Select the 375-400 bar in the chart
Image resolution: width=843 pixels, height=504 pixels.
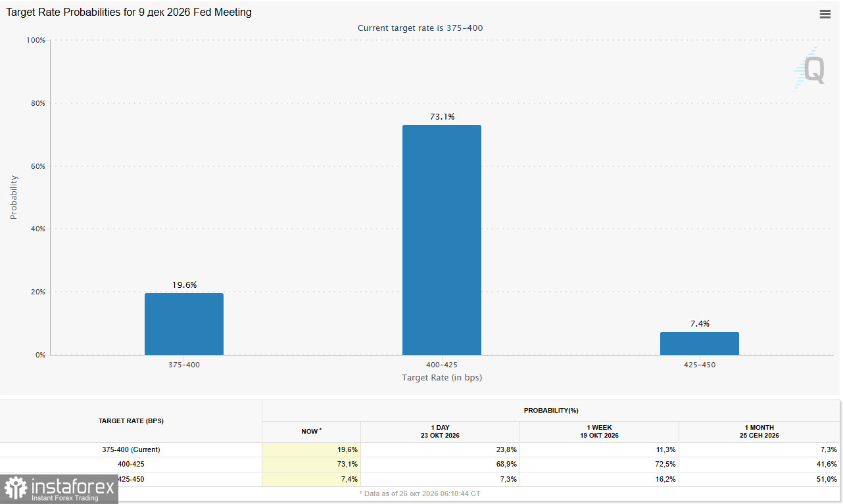tap(184, 324)
